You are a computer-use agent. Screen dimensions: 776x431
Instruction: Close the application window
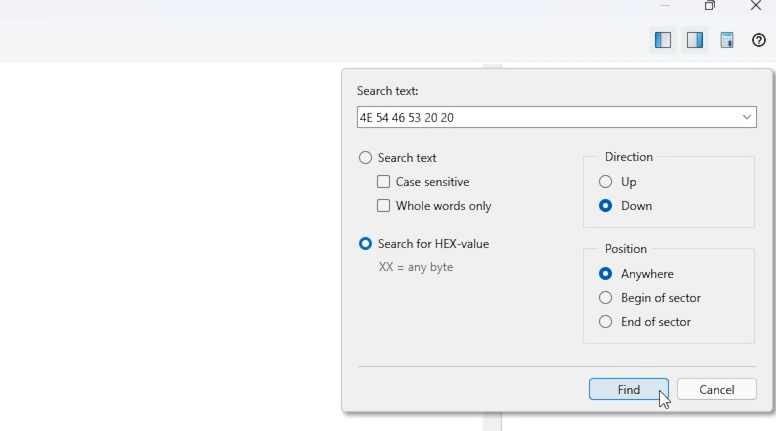[x=755, y=5]
